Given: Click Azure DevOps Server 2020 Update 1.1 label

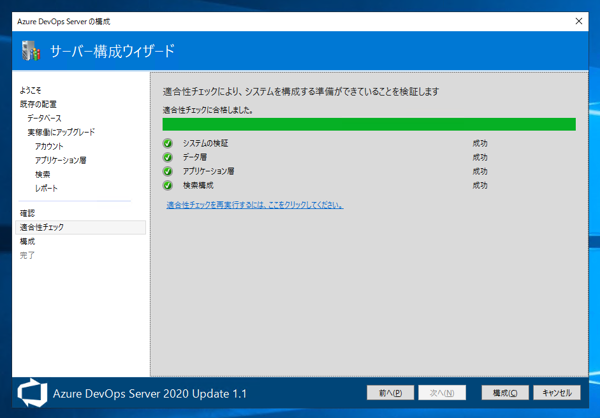Looking at the screenshot, I should pos(150,394).
